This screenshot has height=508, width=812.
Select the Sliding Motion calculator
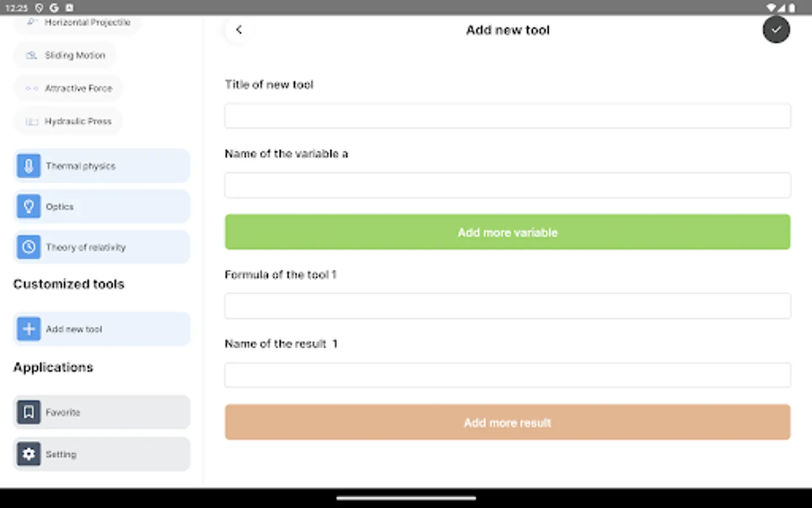[x=65, y=55]
